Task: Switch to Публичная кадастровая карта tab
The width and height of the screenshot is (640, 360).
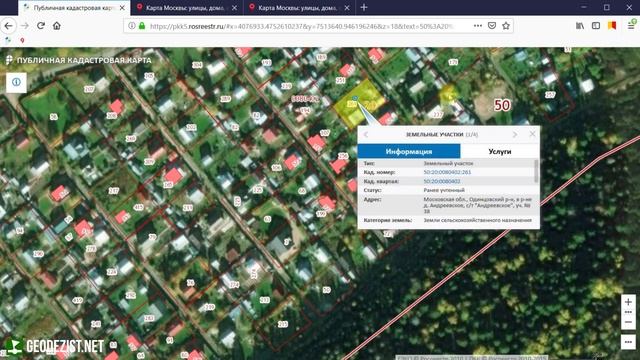Action: pos(74,8)
